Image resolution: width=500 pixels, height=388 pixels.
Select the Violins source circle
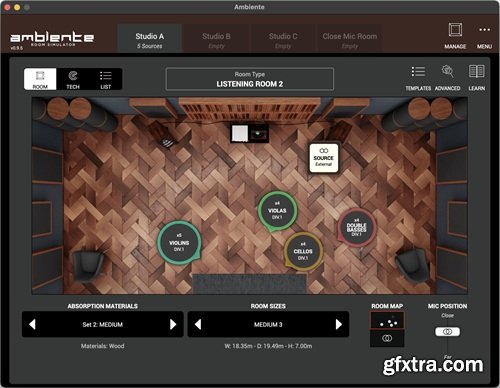coord(179,242)
